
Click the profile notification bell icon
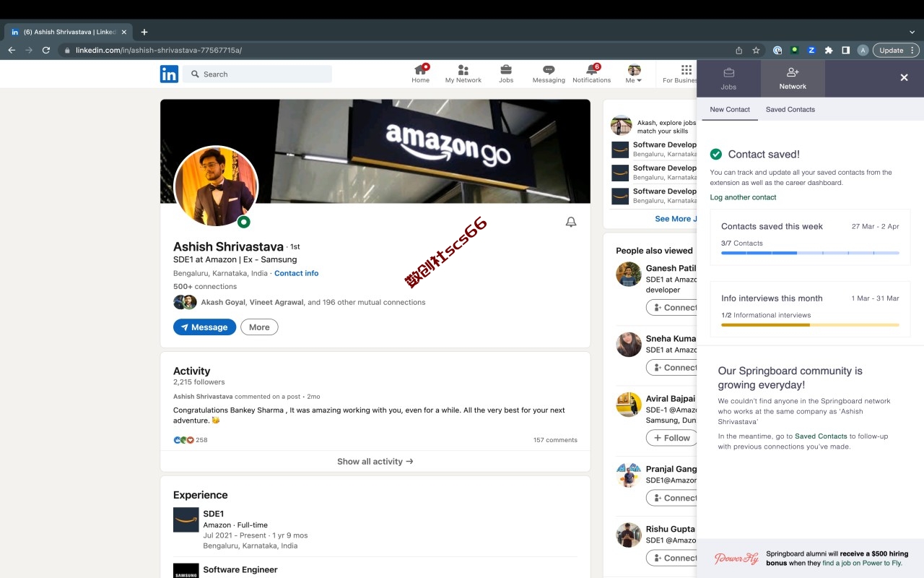[x=571, y=223]
